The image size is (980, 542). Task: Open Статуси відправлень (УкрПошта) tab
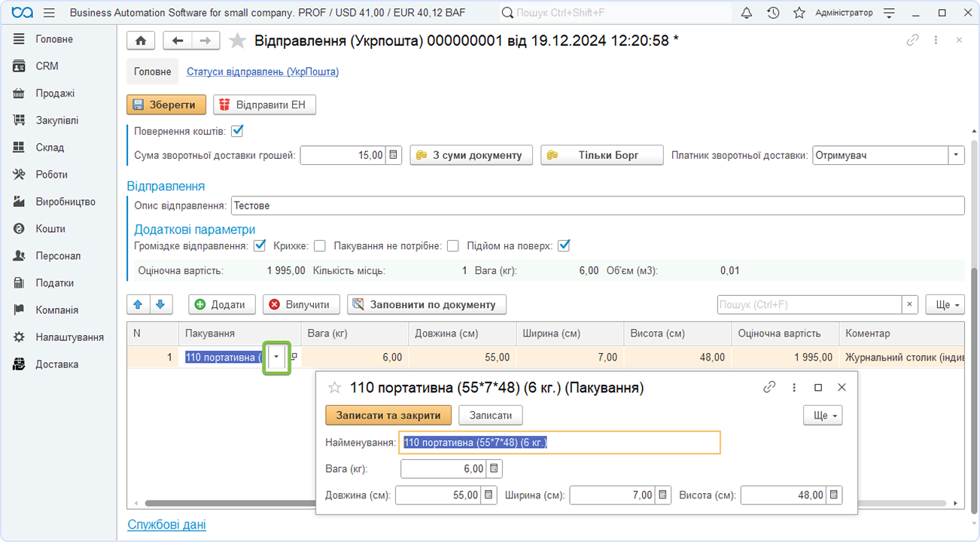point(263,72)
